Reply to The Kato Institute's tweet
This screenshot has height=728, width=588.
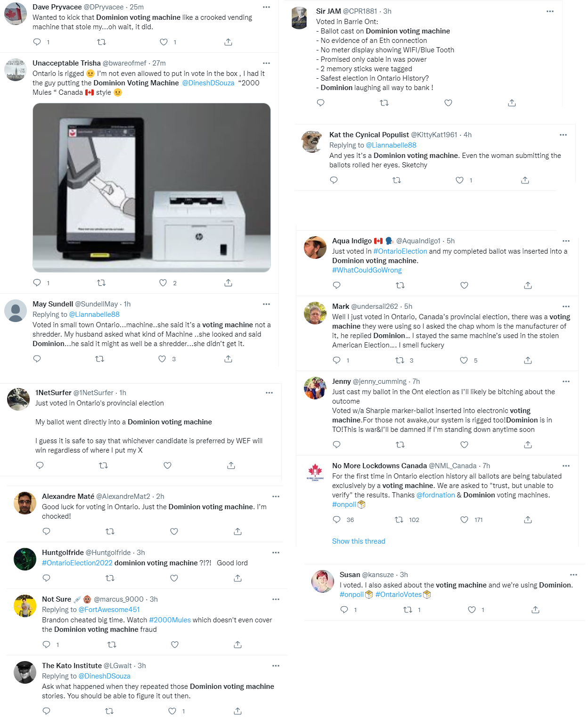point(46,711)
